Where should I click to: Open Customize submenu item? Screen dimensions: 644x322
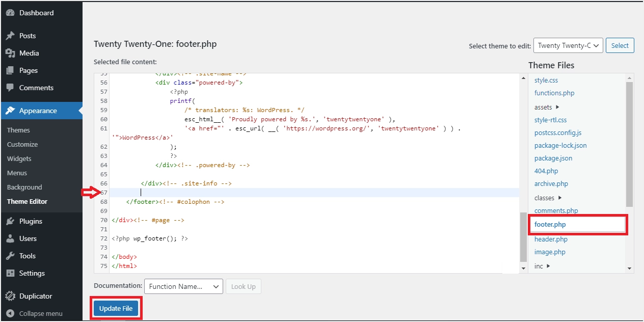click(22, 144)
